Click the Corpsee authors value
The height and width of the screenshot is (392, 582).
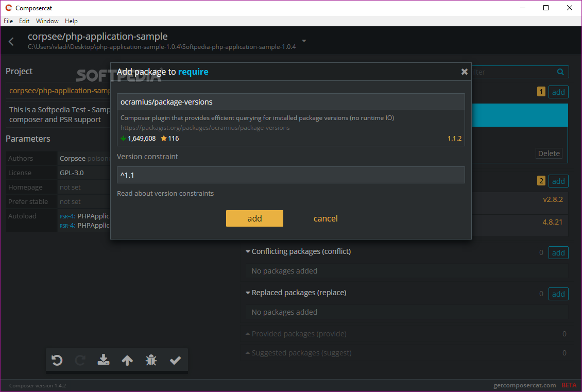(x=73, y=158)
